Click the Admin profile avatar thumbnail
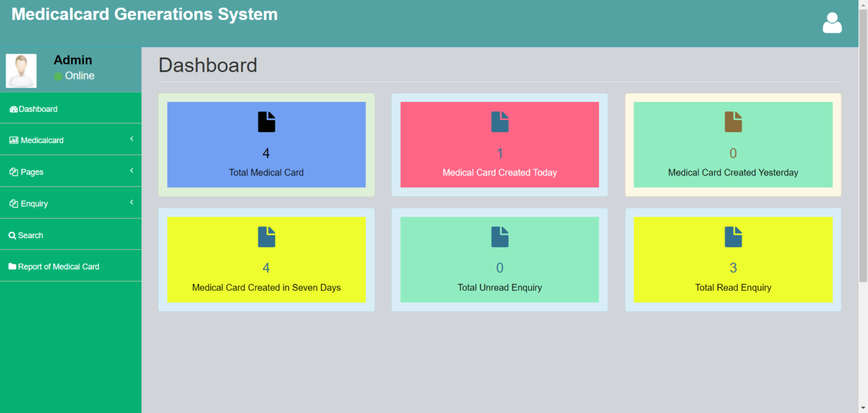Screen dimensions: 868x413 (x=21, y=70)
